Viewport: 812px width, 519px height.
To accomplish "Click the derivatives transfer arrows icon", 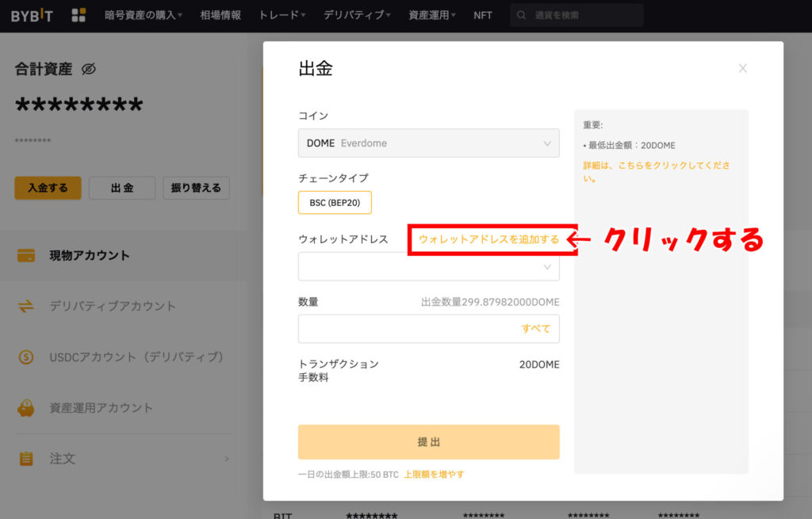I will (x=26, y=307).
